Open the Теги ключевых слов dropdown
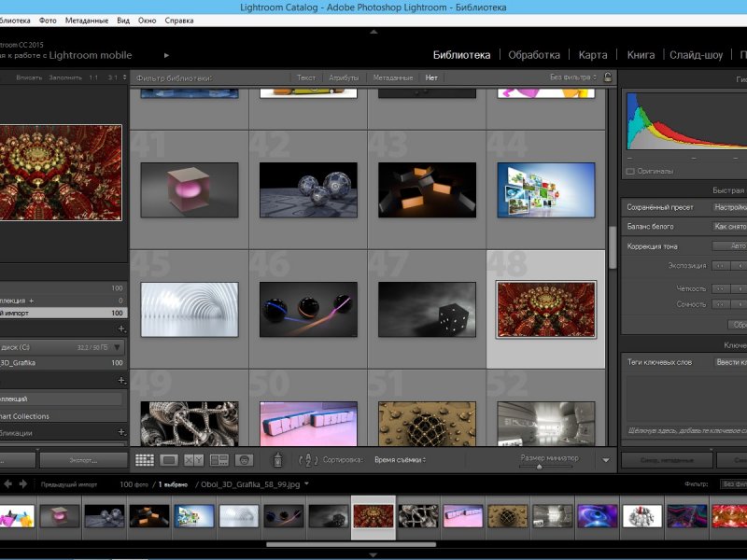The height and width of the screenshot is (560, 747). pyautogui.click(x=731, y=362)
